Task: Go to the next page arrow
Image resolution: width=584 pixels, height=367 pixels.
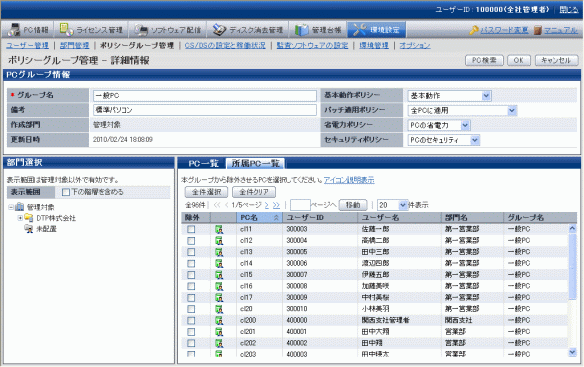Action: (267, 205)
